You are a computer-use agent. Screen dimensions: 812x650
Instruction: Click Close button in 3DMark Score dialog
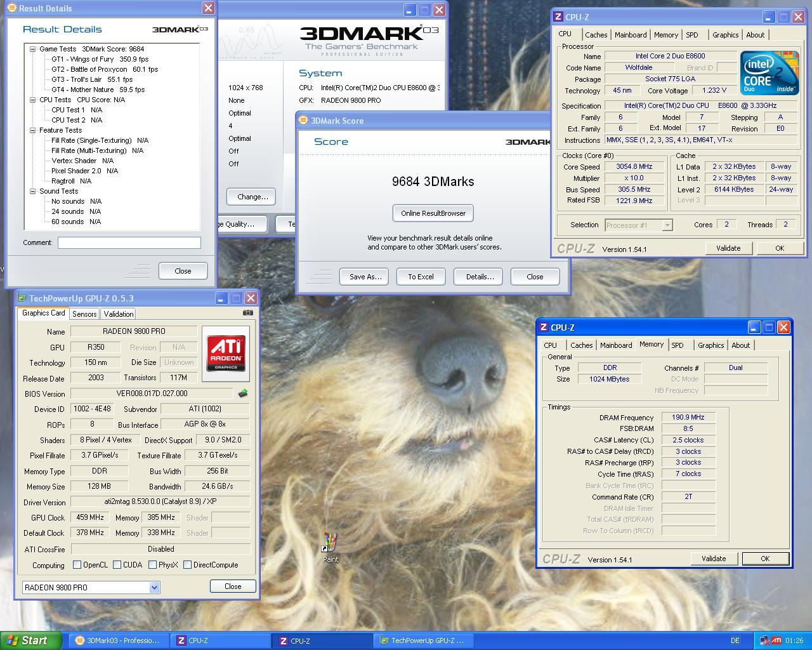[x=535, y=277]
